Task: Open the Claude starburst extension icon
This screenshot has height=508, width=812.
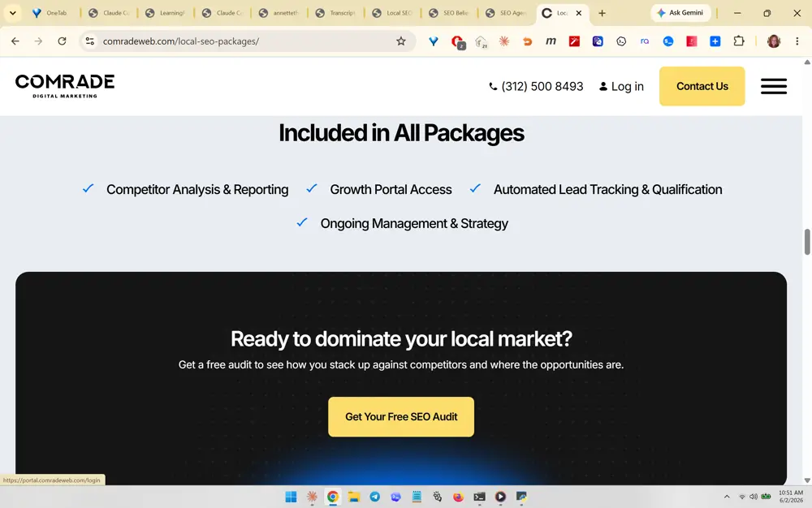Action: point(504,41)
